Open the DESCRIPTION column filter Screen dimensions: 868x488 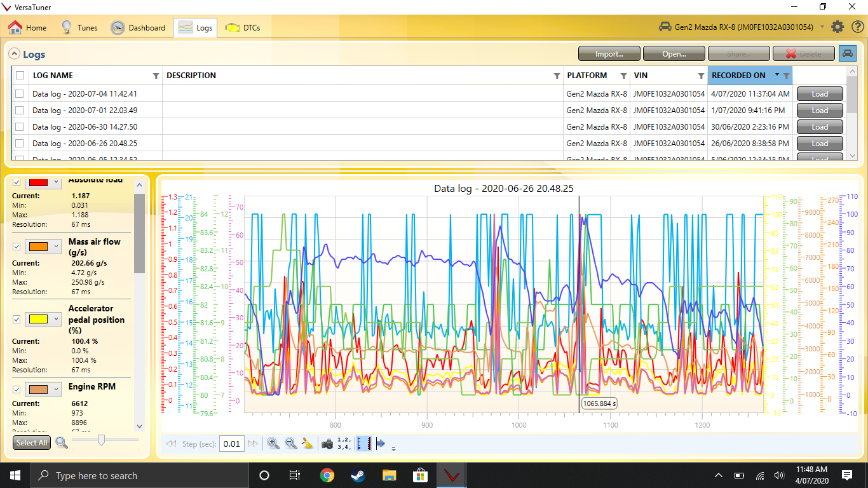click(x=557, y=76)
